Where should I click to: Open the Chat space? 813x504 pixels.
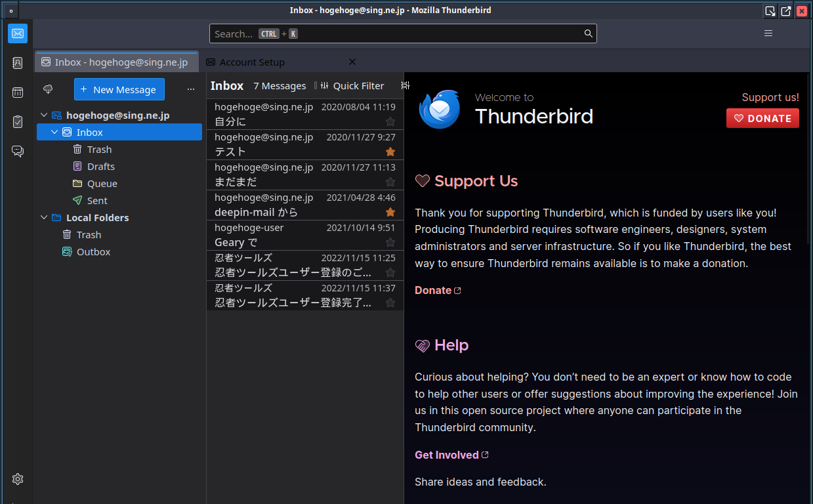(x=18, y=152)
